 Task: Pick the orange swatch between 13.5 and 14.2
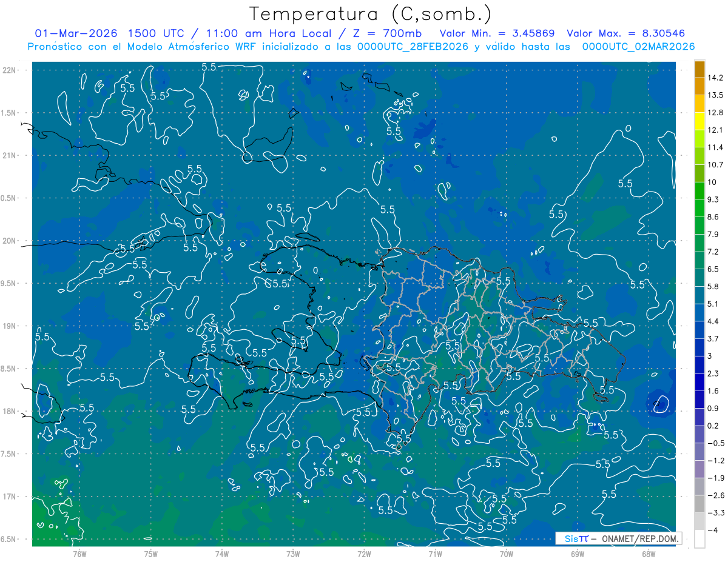699,86
